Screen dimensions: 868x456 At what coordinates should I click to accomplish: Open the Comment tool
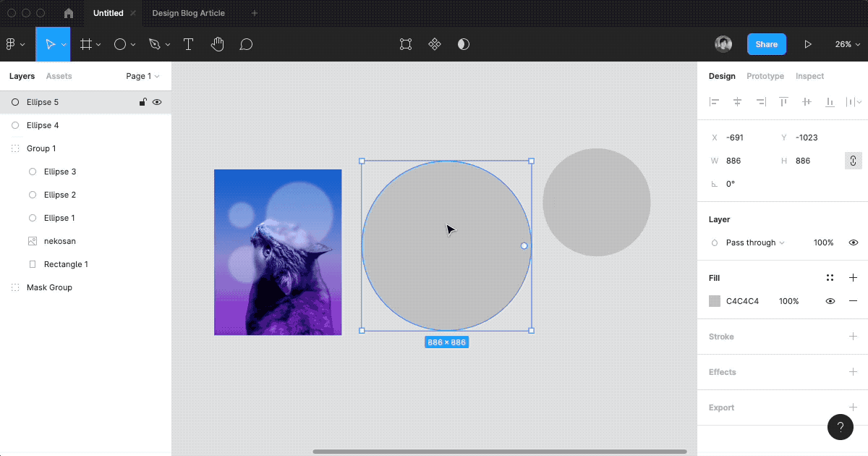point(246,44)
